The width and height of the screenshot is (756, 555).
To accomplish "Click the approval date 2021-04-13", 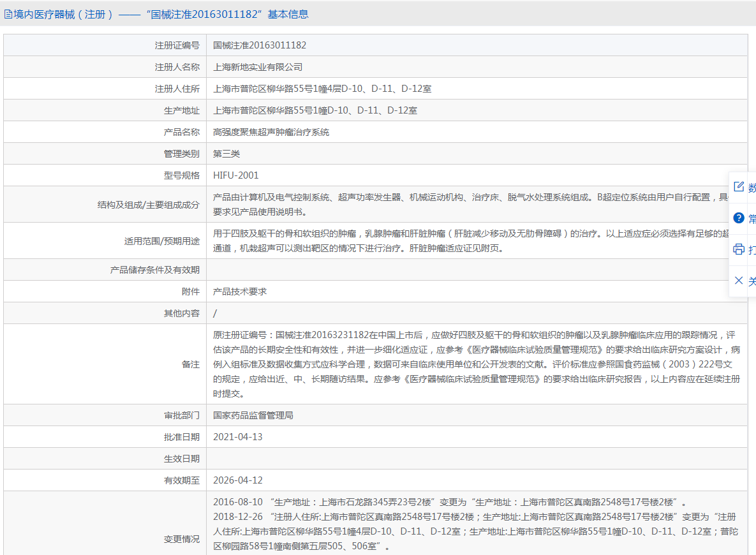I will click(238, 437).
